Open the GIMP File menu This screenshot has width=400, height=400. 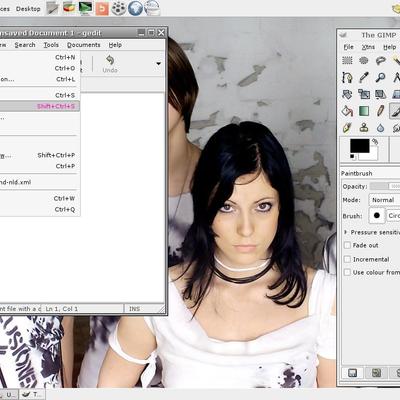point(348,47)
